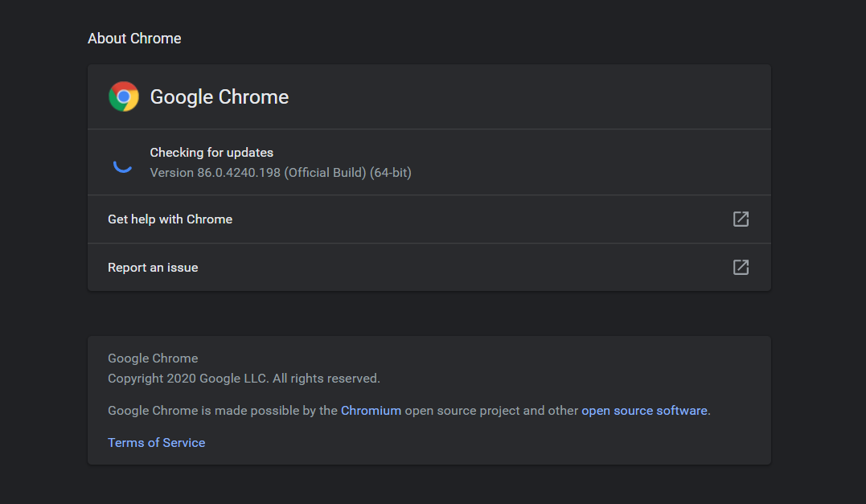Click the spinning update progress indicator
The width and height of the screenshot is (866, 504).
123,163
